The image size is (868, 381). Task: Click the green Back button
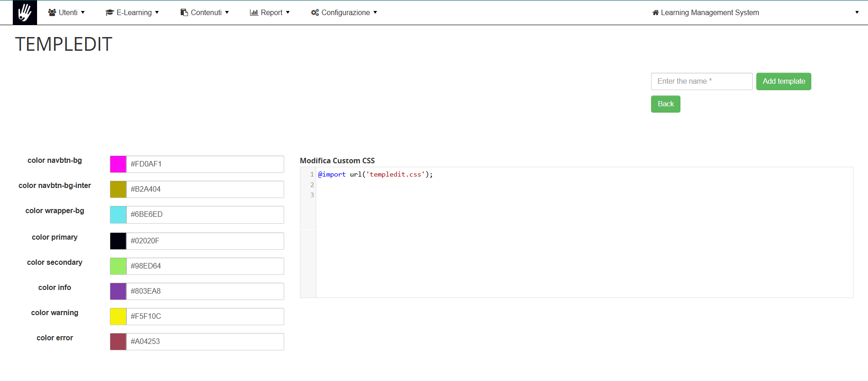(x=666, y=104)
